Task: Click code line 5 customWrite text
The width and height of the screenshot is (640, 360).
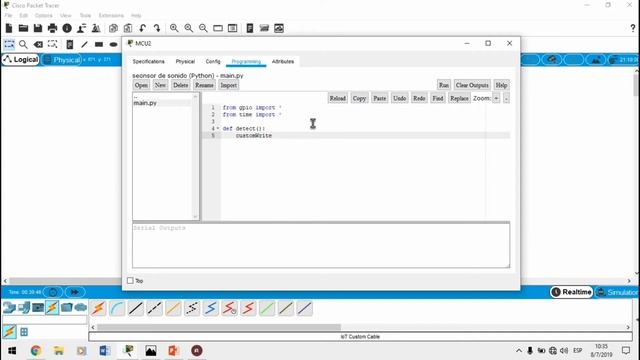Action: point(253,136)
